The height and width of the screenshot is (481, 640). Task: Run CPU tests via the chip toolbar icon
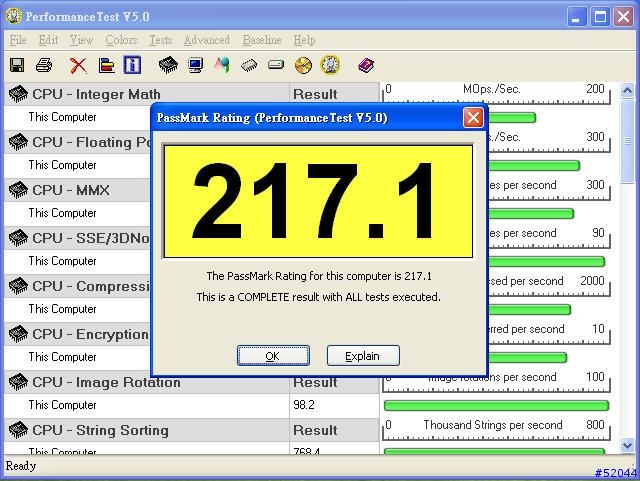pyautogui.click(x=168, y=65)
